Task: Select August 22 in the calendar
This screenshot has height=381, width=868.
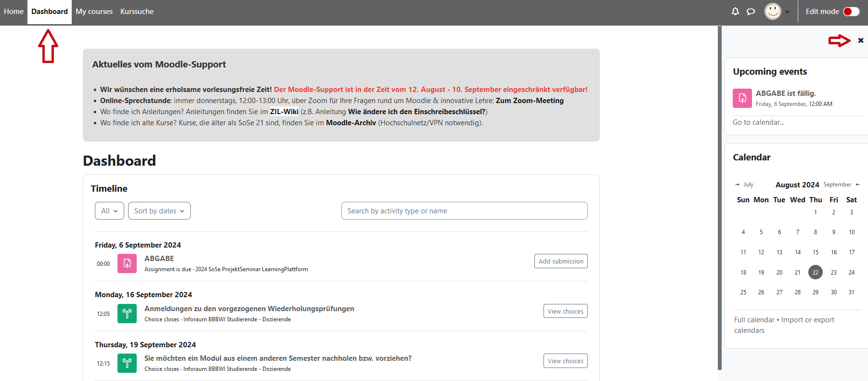Action: [x=815, y=272]
